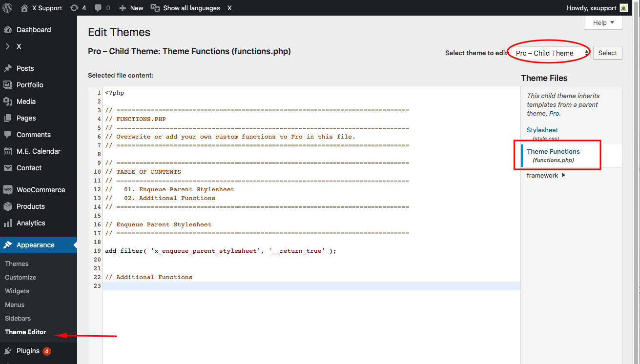
Task: Expand the framework folder
Action: (546, 175)
